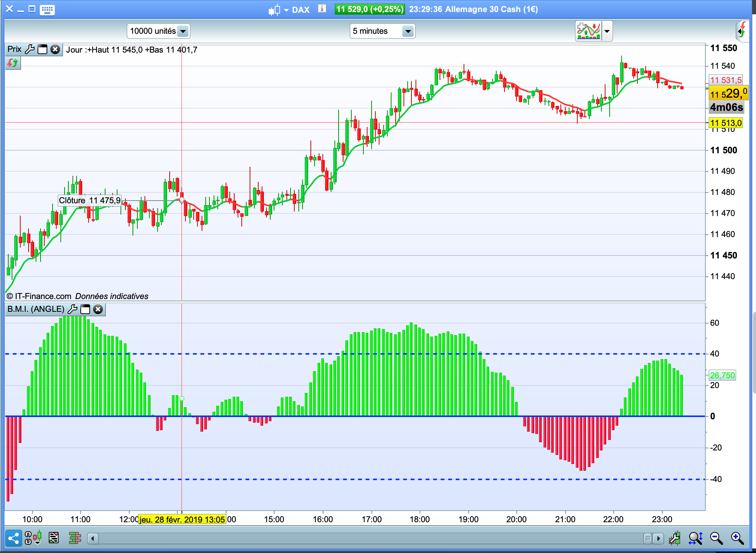Click the share icon in bottom toolbar
756x553 pixels.
[x=13, y=538]
